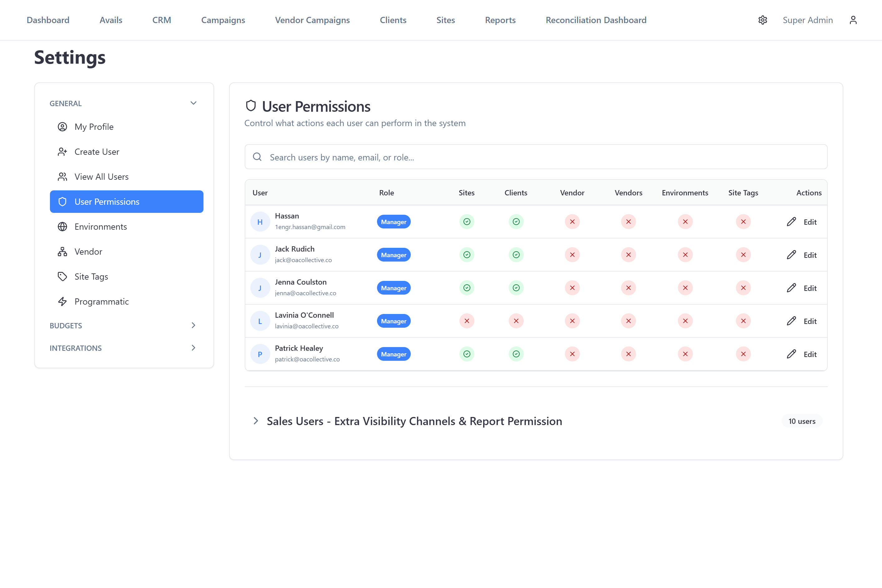Click the search users input field
The image size is (882, 588).
click(x=536, y=157)
